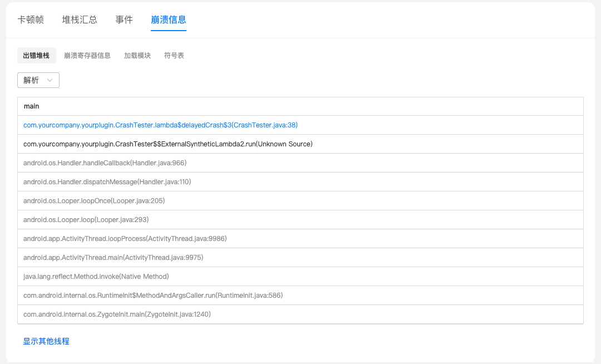Image resolution: width=601 pixels, height=364 pixels.
Task: Open the 崩溃寄存器信息 sub-tab
Action: tap(87, 56)
